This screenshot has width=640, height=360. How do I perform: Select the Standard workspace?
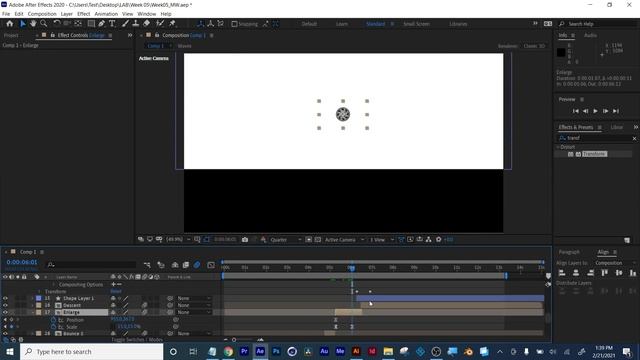pyautogui.click(x=376, y=24)
